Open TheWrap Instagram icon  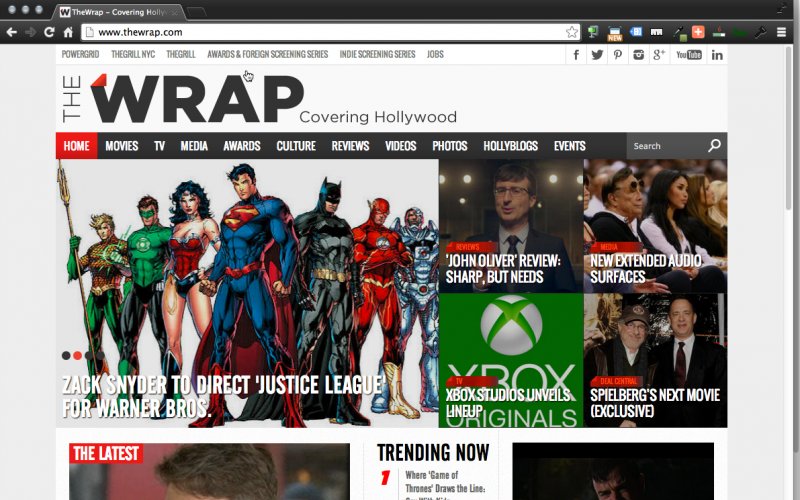tap(638, 55)
